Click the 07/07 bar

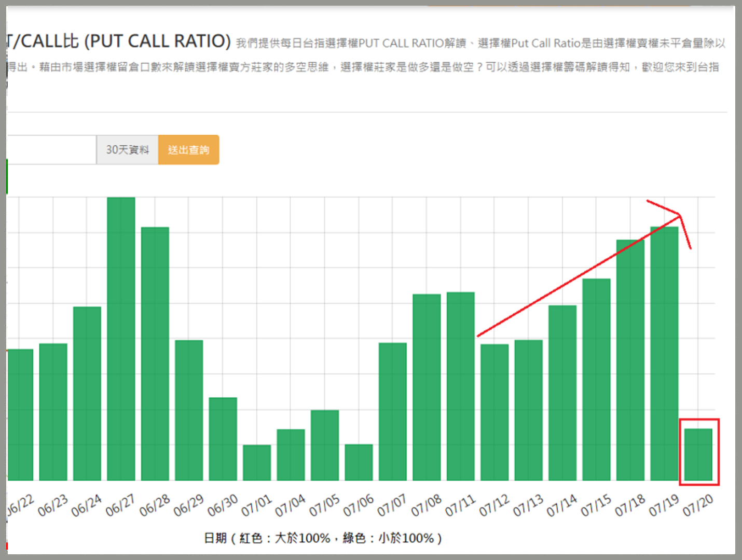(x=393, y=412)
